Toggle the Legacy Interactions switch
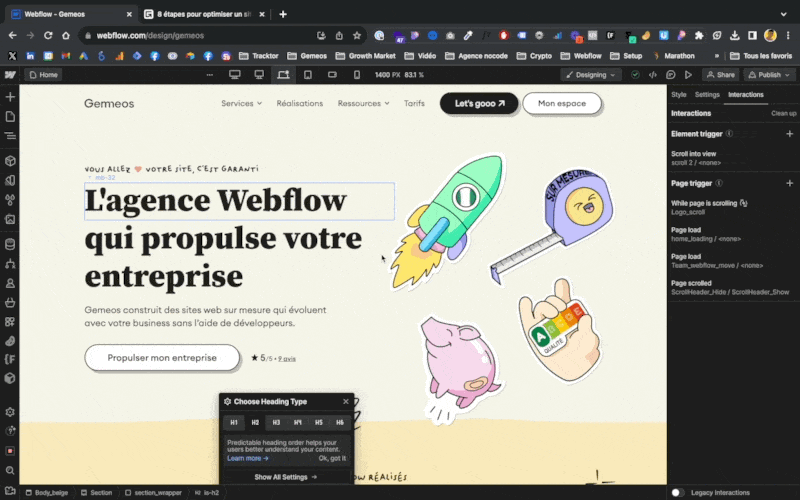The height and width of the screenshot is (500, 800). pyautogui.click(x=677, y=492)
